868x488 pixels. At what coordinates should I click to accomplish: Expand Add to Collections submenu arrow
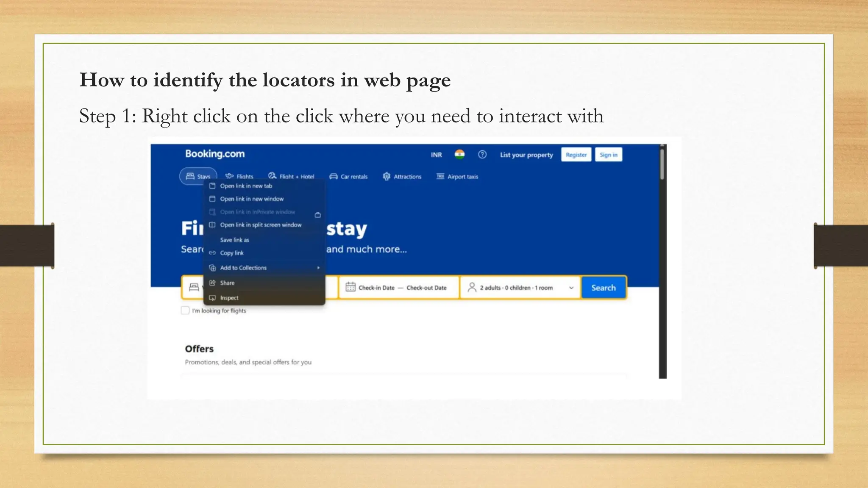pyautogui.click(x=318, y=268)
